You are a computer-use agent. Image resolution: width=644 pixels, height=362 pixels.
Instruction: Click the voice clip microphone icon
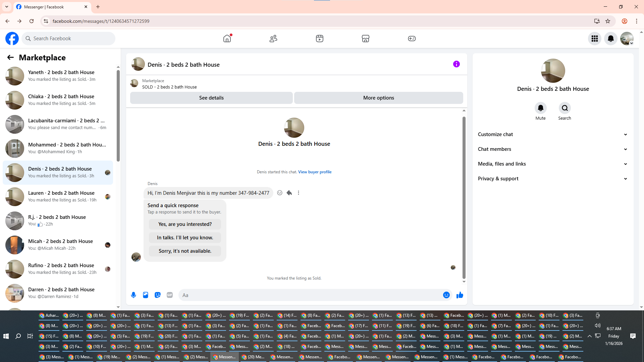tap(133, 295)
